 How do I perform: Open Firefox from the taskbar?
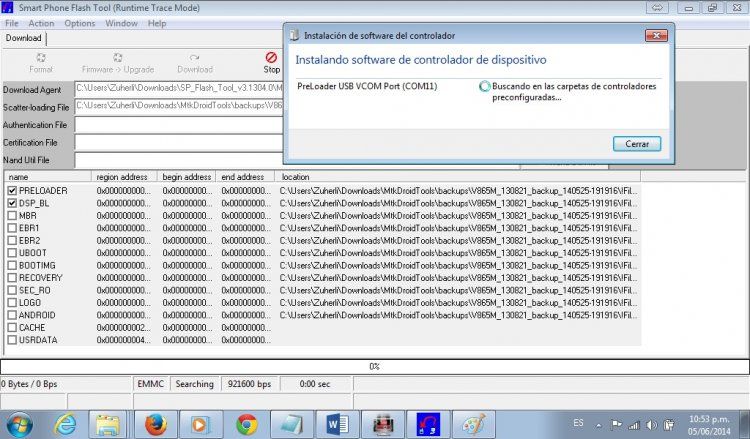(155, 425)
